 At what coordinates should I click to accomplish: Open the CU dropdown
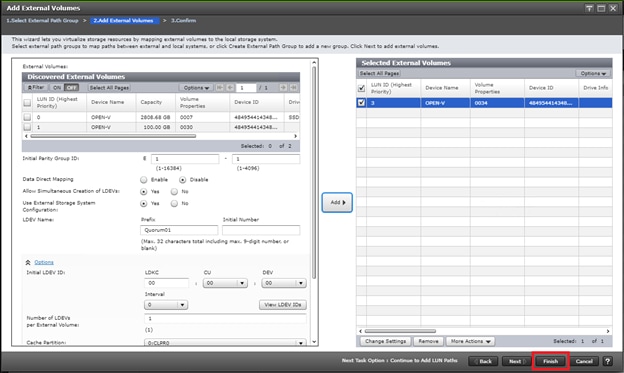(x=225, y=283)
